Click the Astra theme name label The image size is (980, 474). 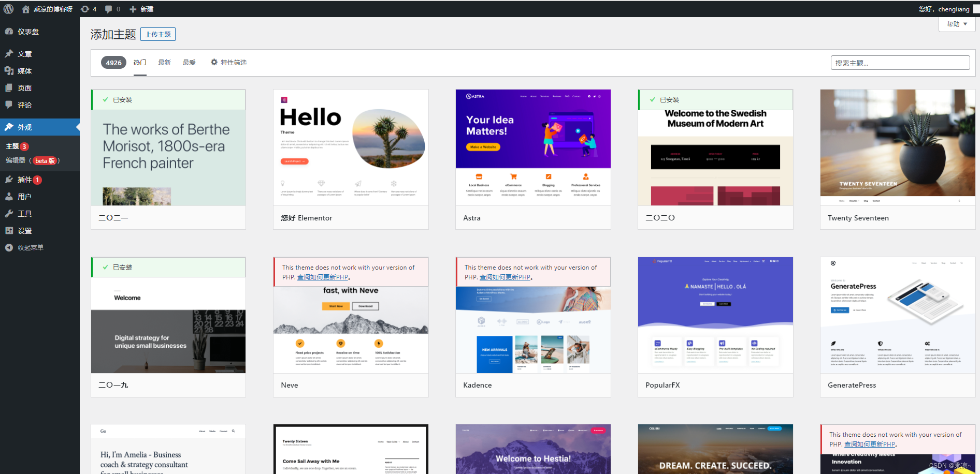(x=472, y=218)
